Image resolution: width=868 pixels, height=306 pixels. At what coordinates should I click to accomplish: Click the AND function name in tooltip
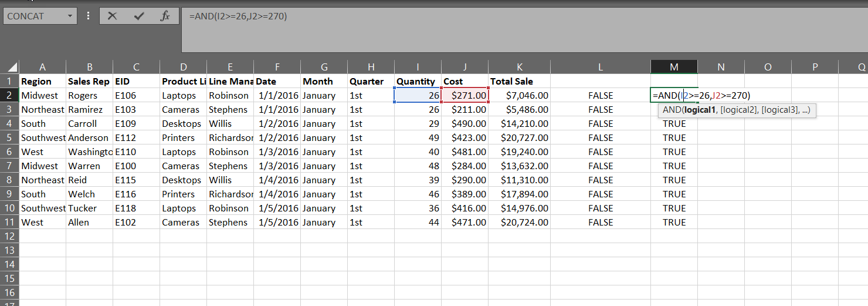(671, 110)
